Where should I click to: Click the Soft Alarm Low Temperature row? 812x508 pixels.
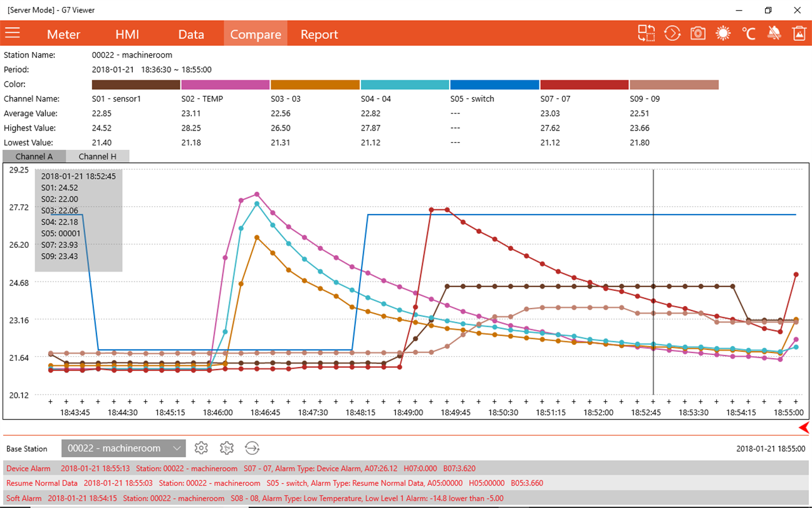(x=406, y=498)
